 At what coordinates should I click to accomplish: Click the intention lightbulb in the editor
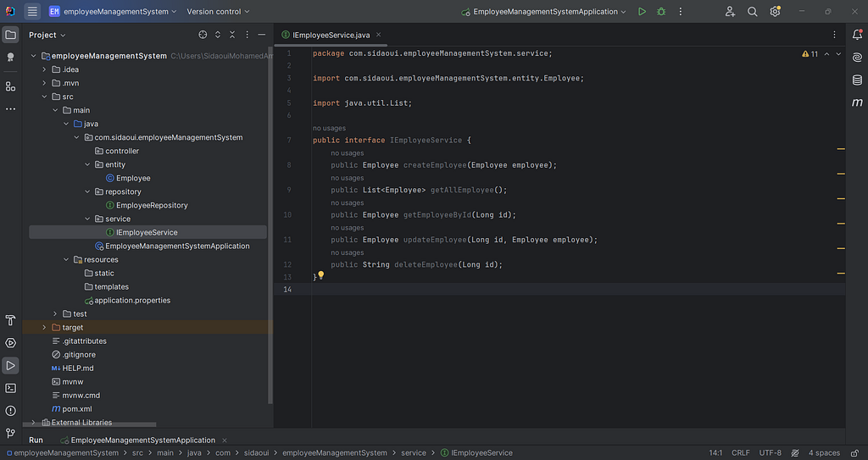[x=320, y=275]
